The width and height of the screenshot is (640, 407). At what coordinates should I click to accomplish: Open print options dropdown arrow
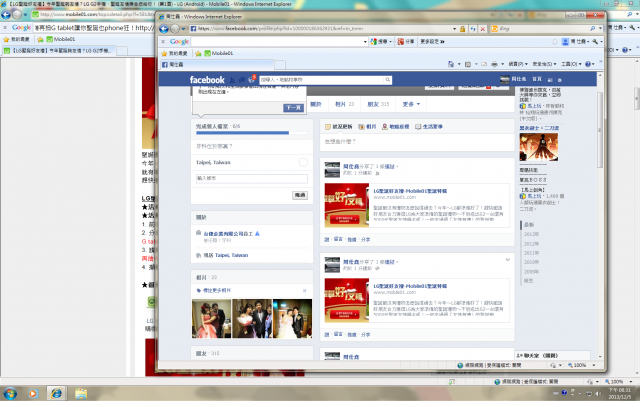pyautogui.click(x=502, y=64)
